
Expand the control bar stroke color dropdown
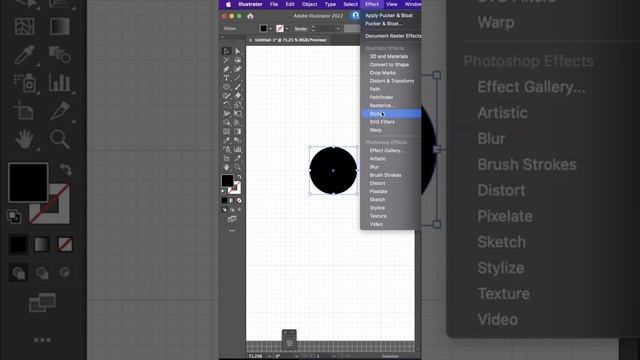[x=287, y=29]
